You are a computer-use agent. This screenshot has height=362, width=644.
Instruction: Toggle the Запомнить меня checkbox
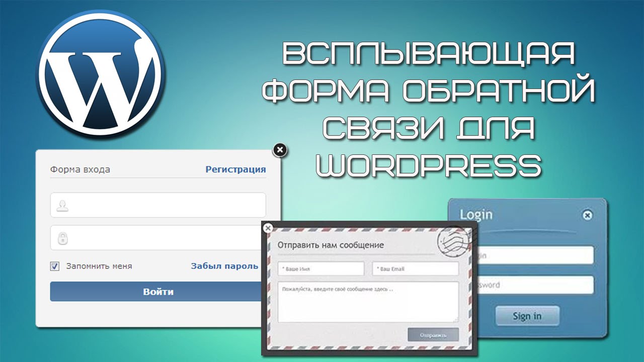click(x=55, y=266)
